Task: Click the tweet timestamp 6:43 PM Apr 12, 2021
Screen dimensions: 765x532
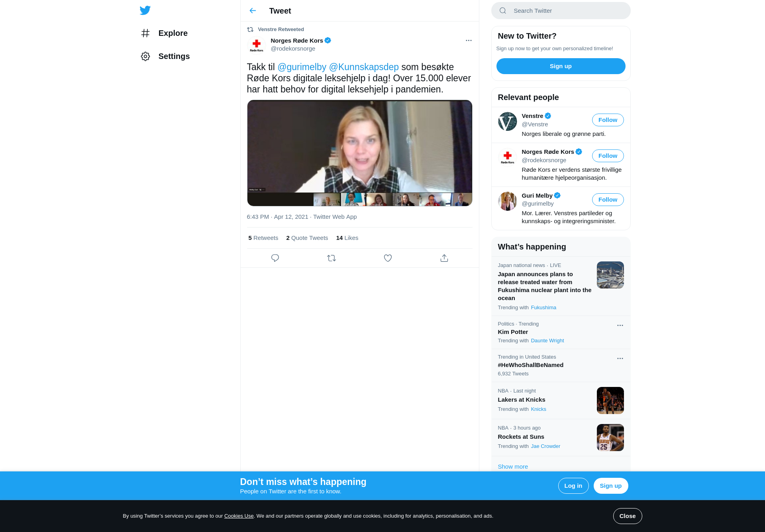Action: coord(277,217)
